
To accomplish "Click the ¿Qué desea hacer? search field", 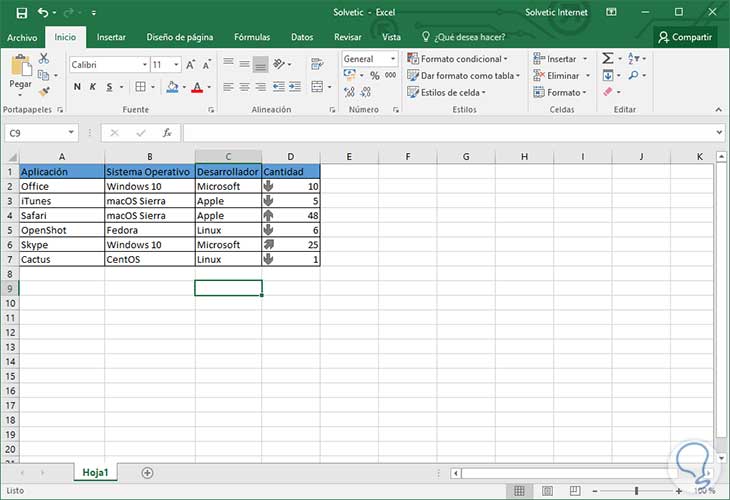I will 464,37.
